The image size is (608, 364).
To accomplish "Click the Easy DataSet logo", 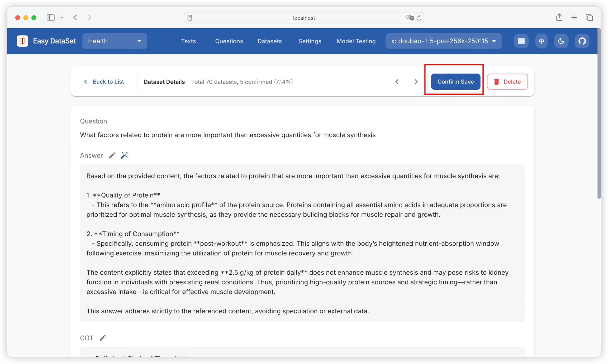I will [x=22, y=41].
